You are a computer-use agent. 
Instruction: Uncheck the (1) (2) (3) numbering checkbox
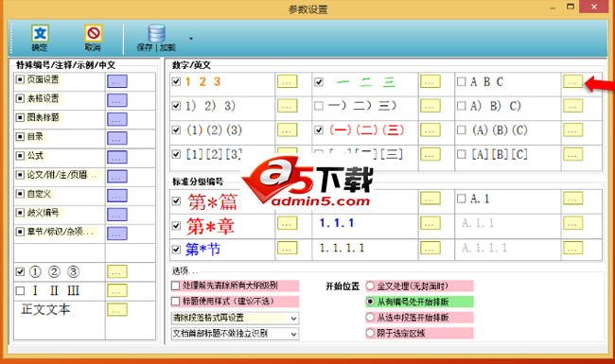click(176, 130)
